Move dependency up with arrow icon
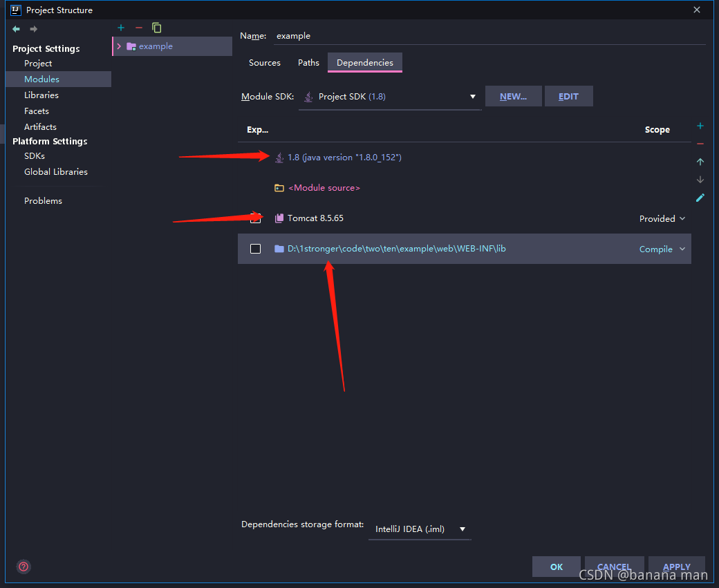 point(700,162)
